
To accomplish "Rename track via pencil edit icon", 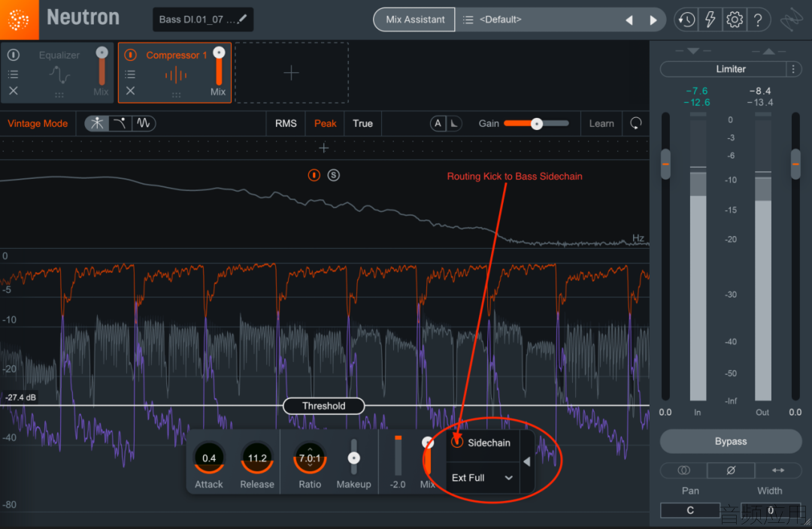I will click(242, 19).
